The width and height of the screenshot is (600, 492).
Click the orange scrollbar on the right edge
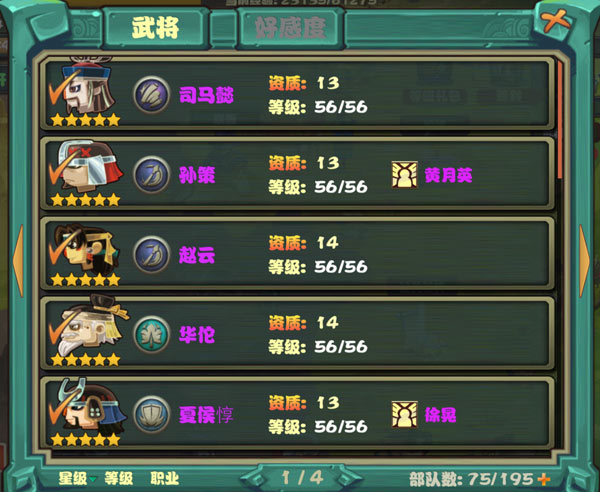click(560, 120)
